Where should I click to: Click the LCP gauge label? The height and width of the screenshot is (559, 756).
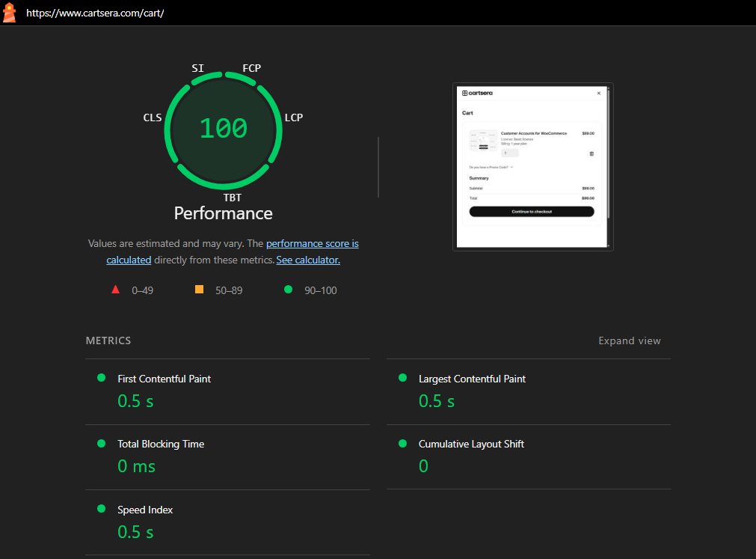294,117
